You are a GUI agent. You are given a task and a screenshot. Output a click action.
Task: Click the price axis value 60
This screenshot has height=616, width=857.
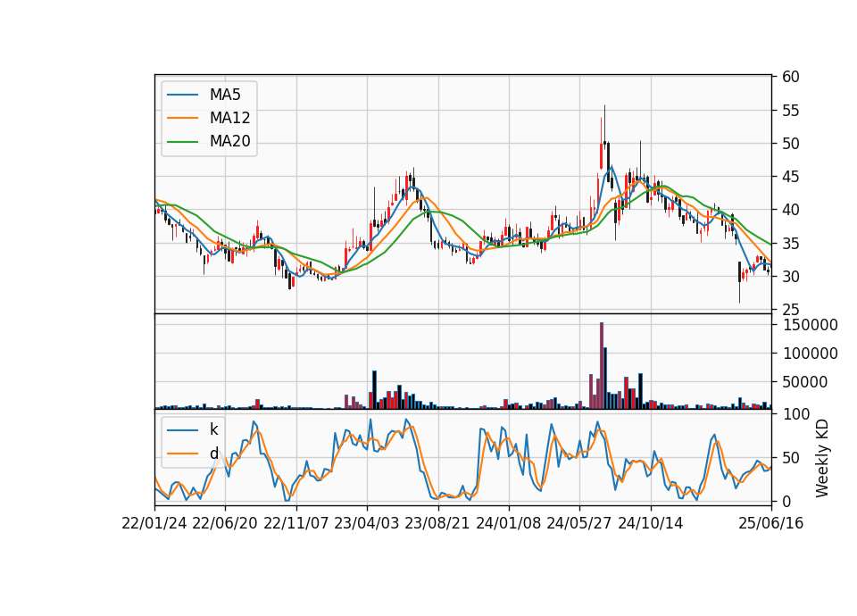pyautogui.click(x=790, y=77)
